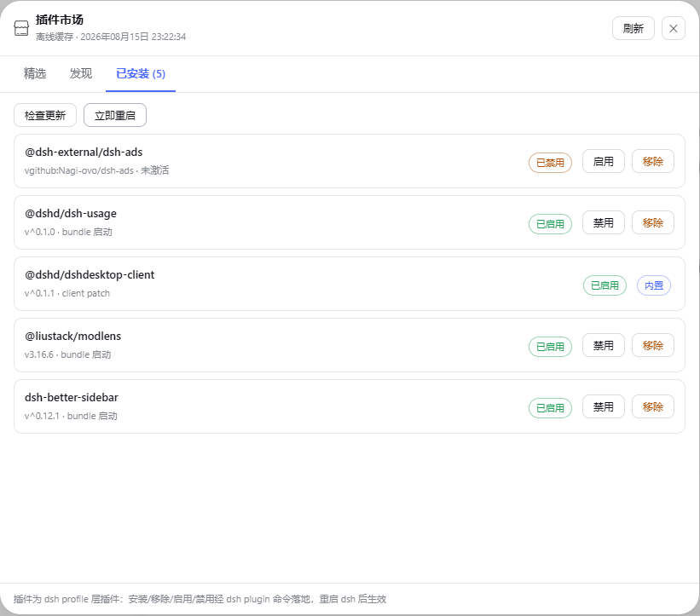The image size is (700, 616).
Task: Click the 离线缓存 timestamp subtitle
Action: pos(111,37)
